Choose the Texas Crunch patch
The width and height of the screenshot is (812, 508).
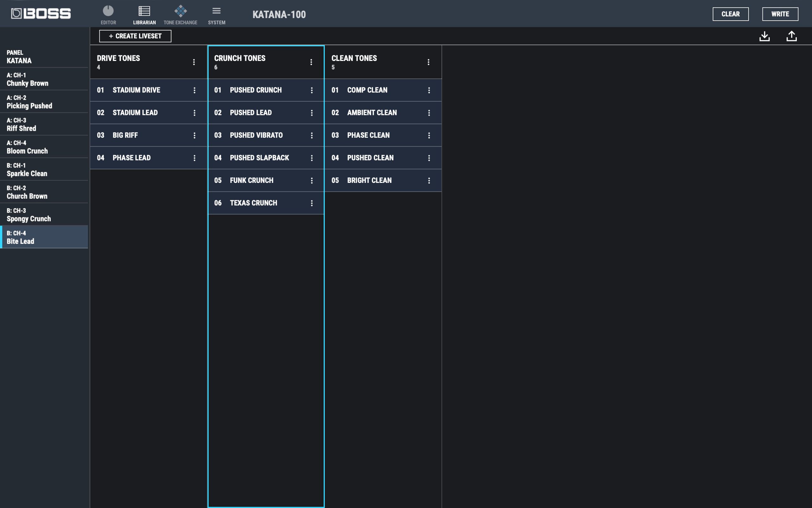pyautogui.click(x=266, y=203)
